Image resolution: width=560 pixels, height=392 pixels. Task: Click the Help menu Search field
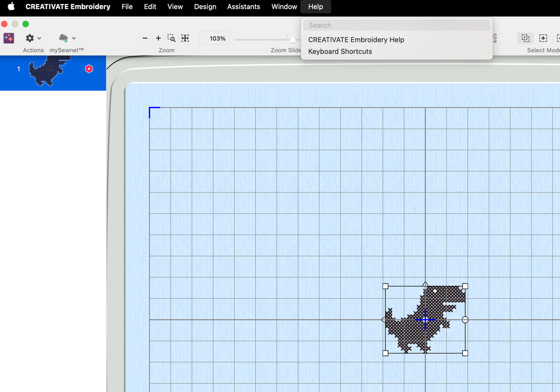click(397, 25)
